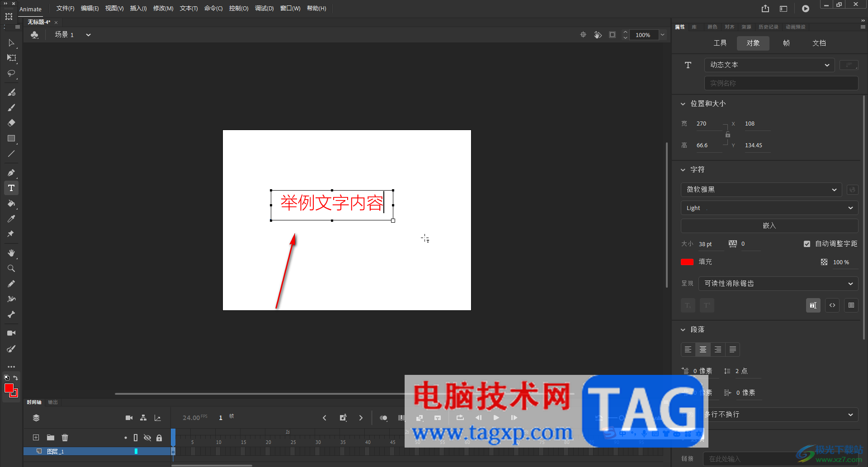Image resolution: width=868 pixels, height=467 pixels.
Task: Click the 实例名称 instance name field
Action: (x=781, y=83)
